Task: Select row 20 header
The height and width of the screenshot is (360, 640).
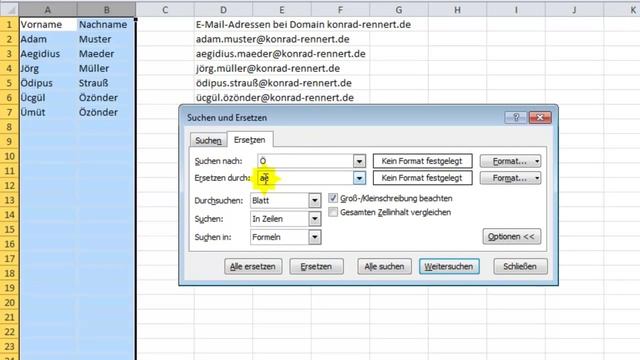Action: pyautogui.click(x=9, y=302)
